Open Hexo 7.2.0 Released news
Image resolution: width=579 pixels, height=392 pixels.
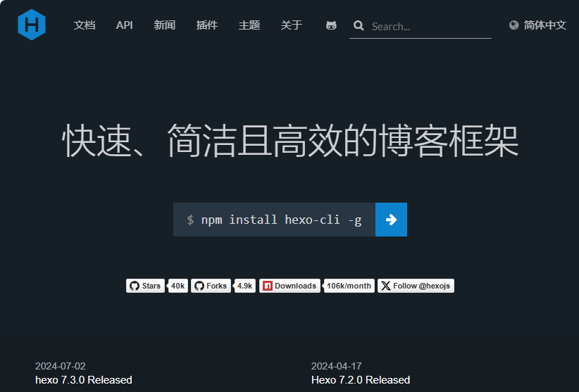pos(361,380)
